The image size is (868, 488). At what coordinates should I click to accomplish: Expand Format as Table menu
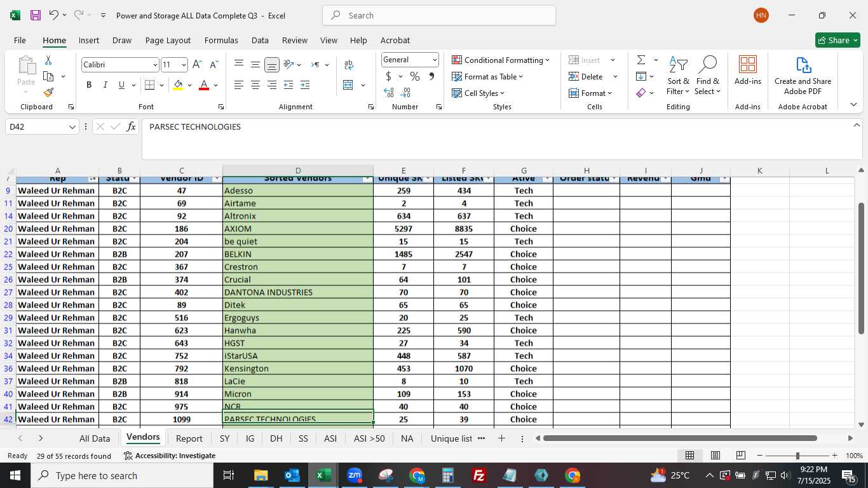[487, 76]
